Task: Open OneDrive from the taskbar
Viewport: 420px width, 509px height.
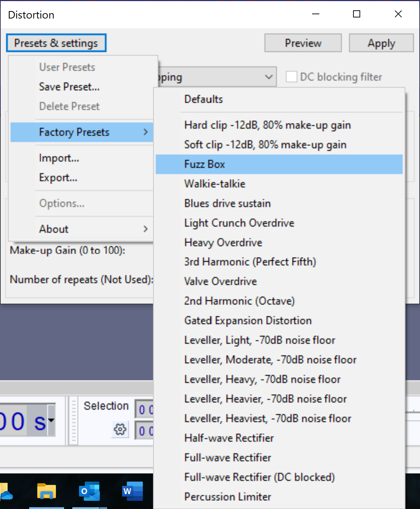Action: coord(6,493)
